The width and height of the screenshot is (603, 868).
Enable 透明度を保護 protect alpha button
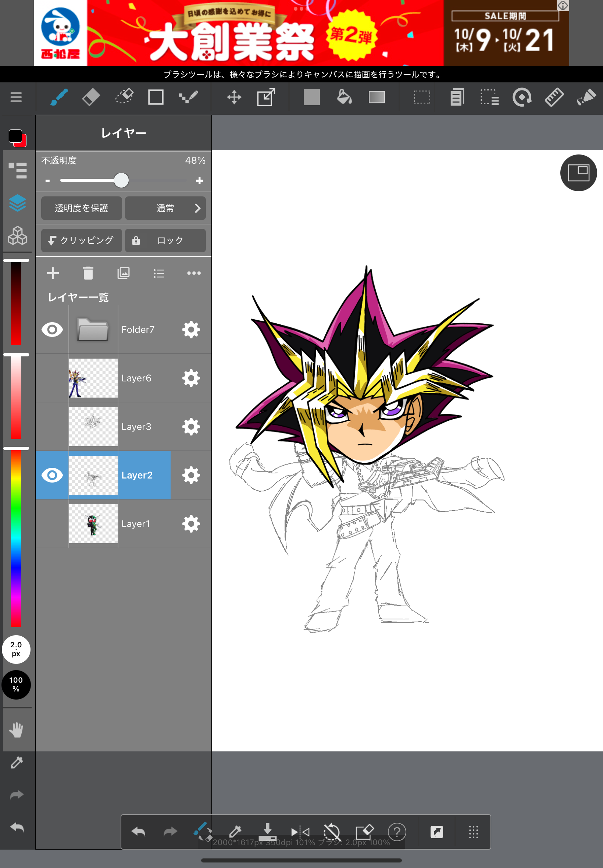pyautogui.click(x=81, y=208)
